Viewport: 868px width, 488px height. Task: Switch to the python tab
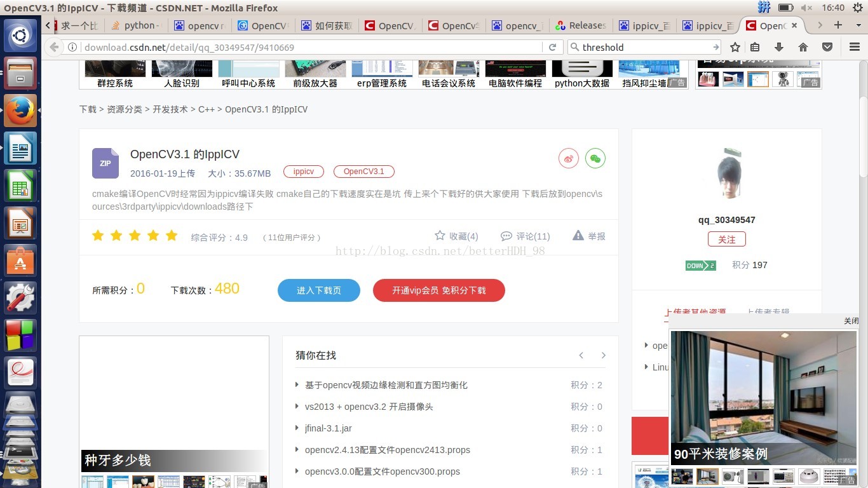pos(135,25)
